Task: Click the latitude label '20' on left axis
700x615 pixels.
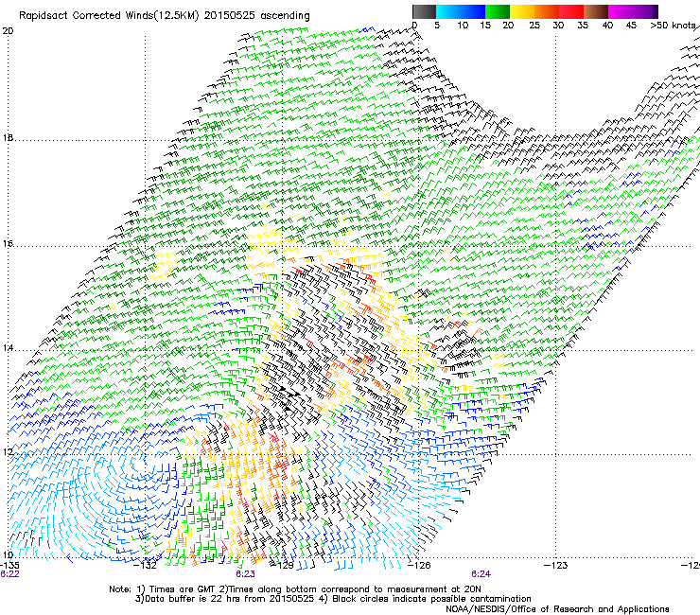Action: [x=8, y=31]
